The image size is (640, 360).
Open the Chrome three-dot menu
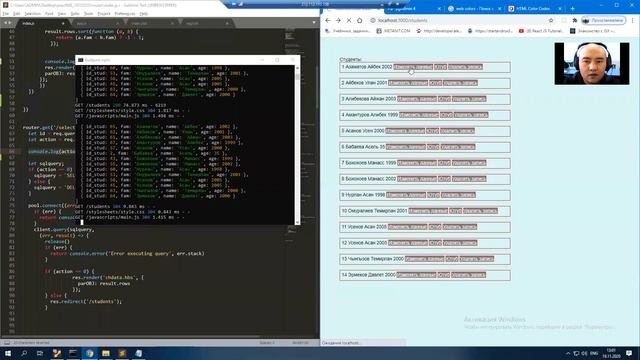pyautogui.click(x=633, y=20)
